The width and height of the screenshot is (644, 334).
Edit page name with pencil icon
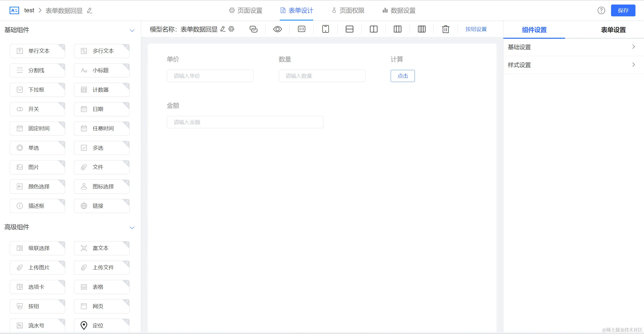(90, 11)
